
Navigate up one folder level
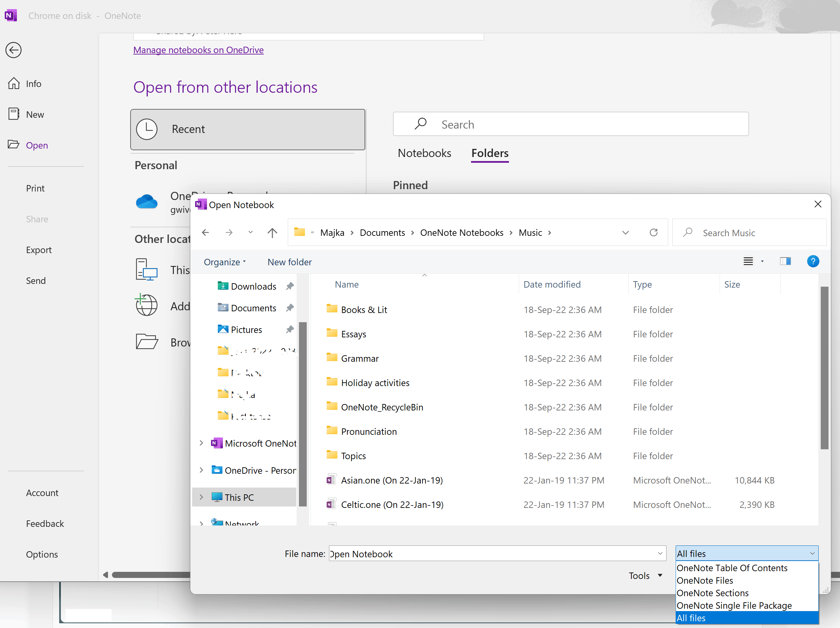point(272,232)
